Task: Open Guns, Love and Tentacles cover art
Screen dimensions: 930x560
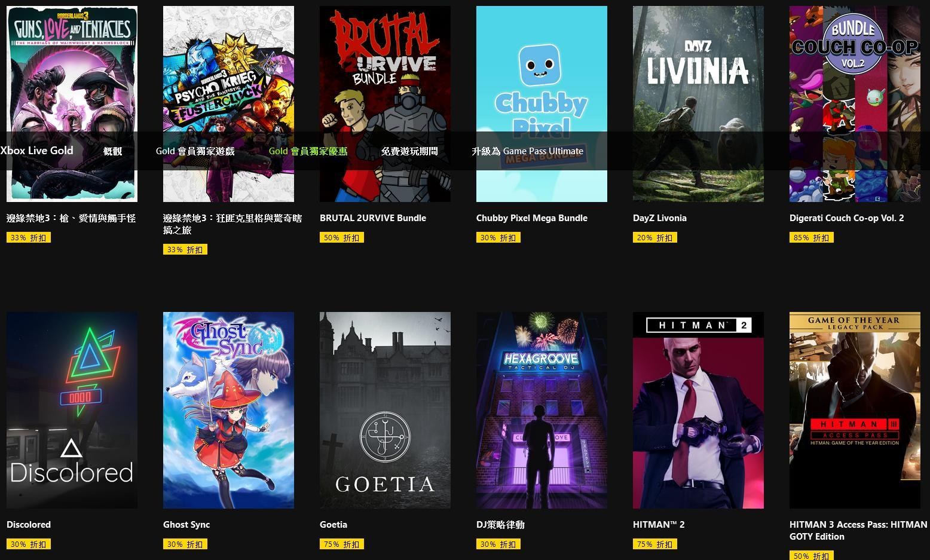Action: click(72, 104)
